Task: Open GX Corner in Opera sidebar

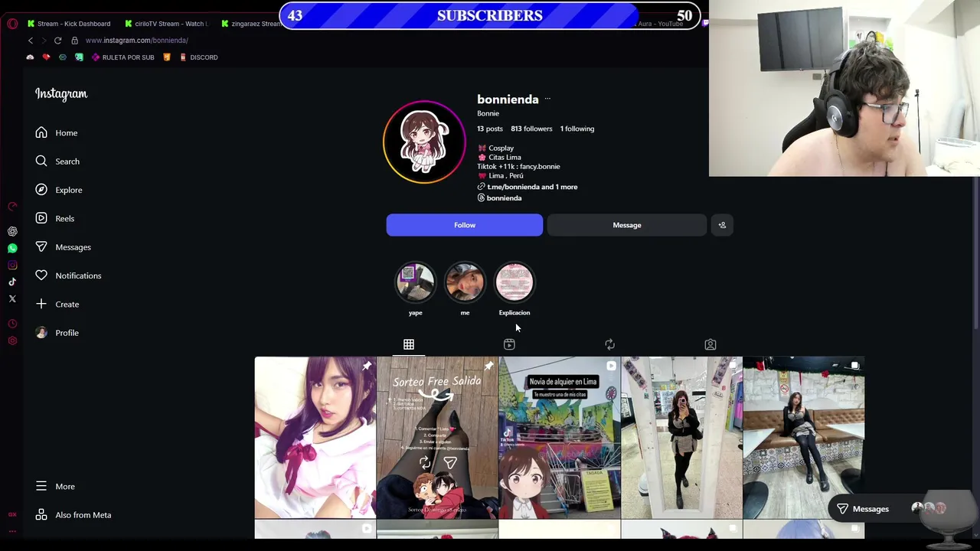Action: coord(12,515)
